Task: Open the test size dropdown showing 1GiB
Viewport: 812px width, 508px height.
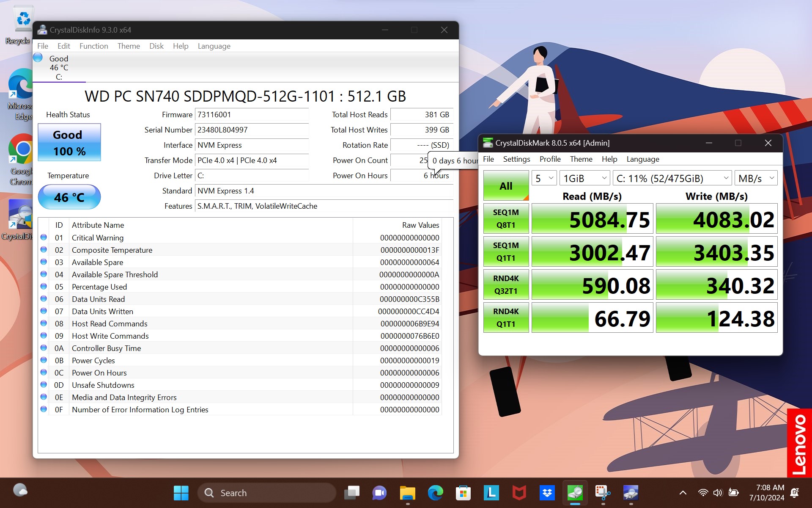Action: coord(585,178)
